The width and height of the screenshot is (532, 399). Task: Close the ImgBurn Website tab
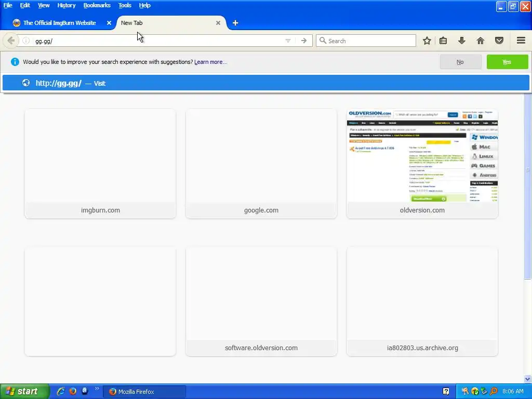tap(109, 23)
